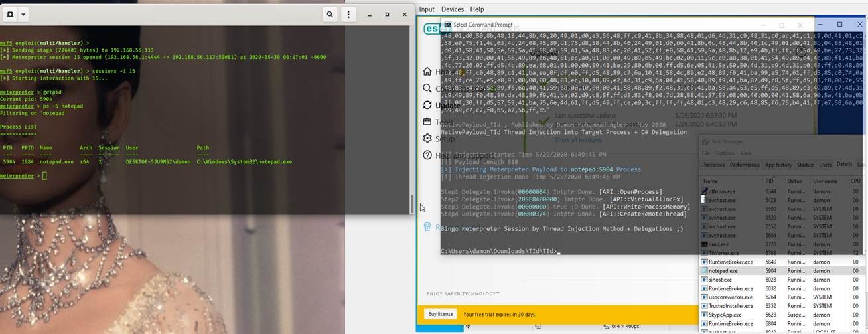Switch to the Startup tab
The image size is (868, 334).
(805, 165)
